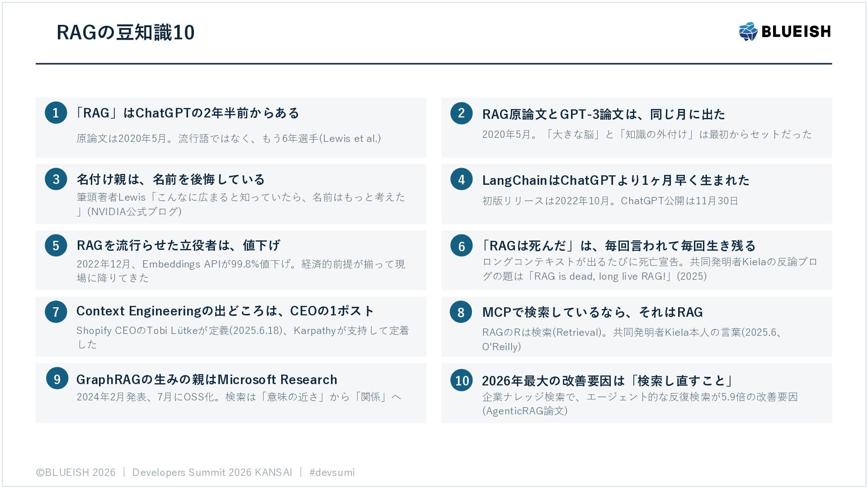This screenshot has width=868, height=488.
Task: Click the footer text "©BLUEISH 2026"
Action: (76, 472)
